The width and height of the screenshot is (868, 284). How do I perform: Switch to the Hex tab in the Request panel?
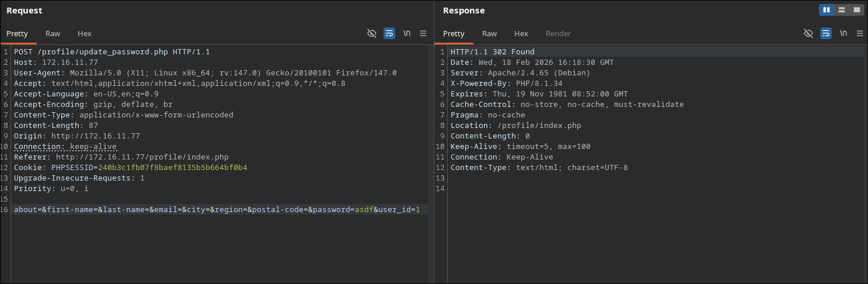[x=85, y=33]
